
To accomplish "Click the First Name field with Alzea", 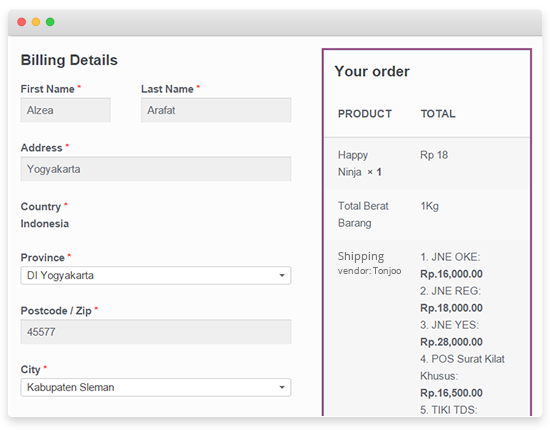I will click(66, 110).
